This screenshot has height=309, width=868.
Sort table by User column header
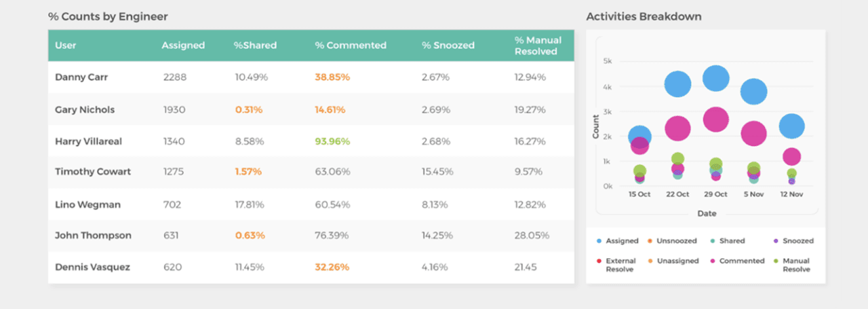(x=66, y=46)
